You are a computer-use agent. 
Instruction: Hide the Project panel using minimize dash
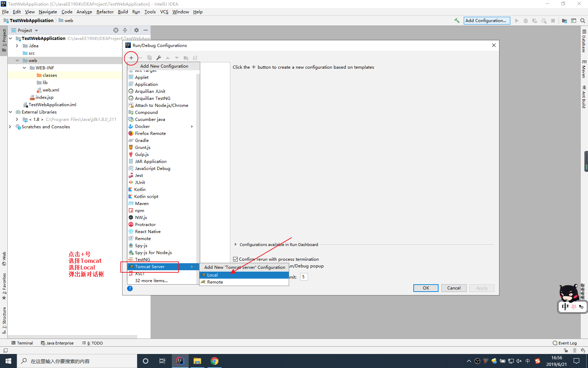(146, 30)
